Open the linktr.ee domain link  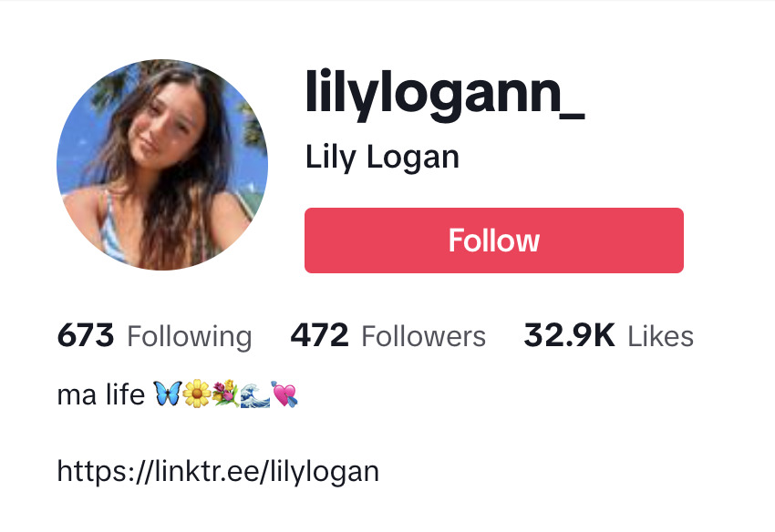[x=206, y=471]
